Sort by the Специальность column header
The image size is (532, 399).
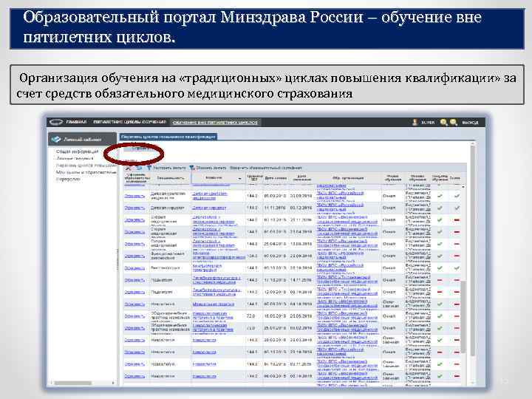(171, 178)
